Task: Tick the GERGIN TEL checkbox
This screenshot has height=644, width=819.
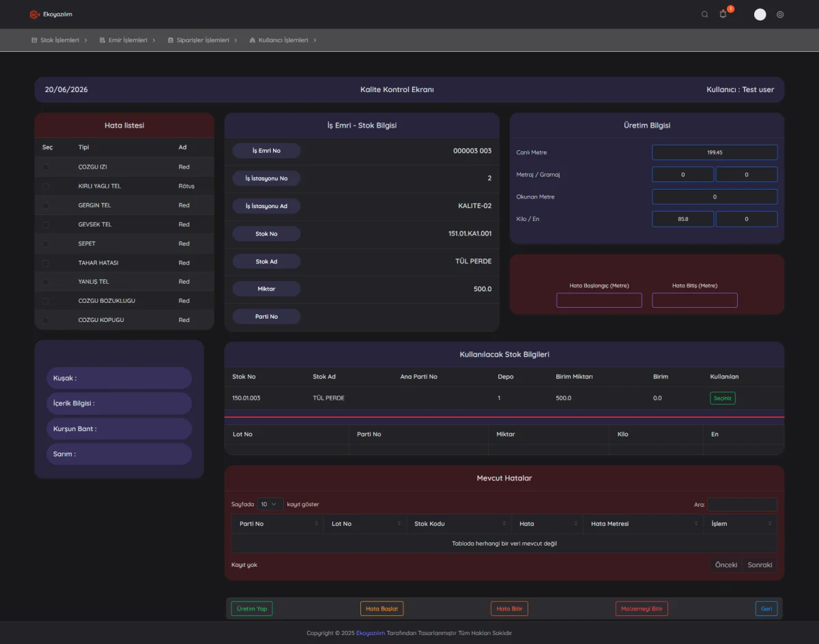Action: tap(46, 205)
